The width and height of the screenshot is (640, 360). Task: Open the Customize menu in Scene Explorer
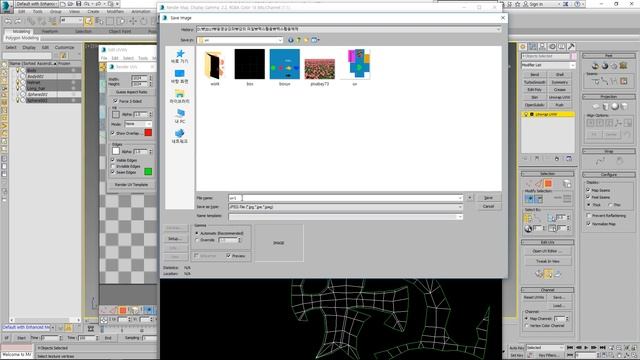point(64,47)
